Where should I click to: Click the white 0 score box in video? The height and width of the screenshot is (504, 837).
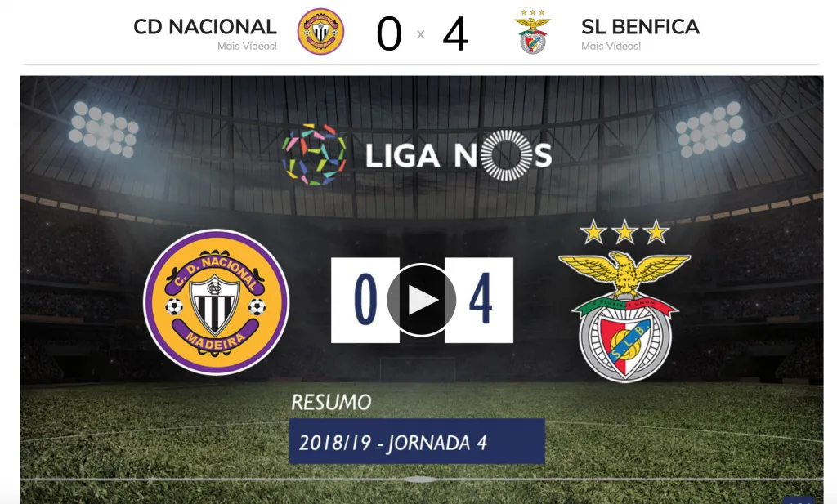365,301
